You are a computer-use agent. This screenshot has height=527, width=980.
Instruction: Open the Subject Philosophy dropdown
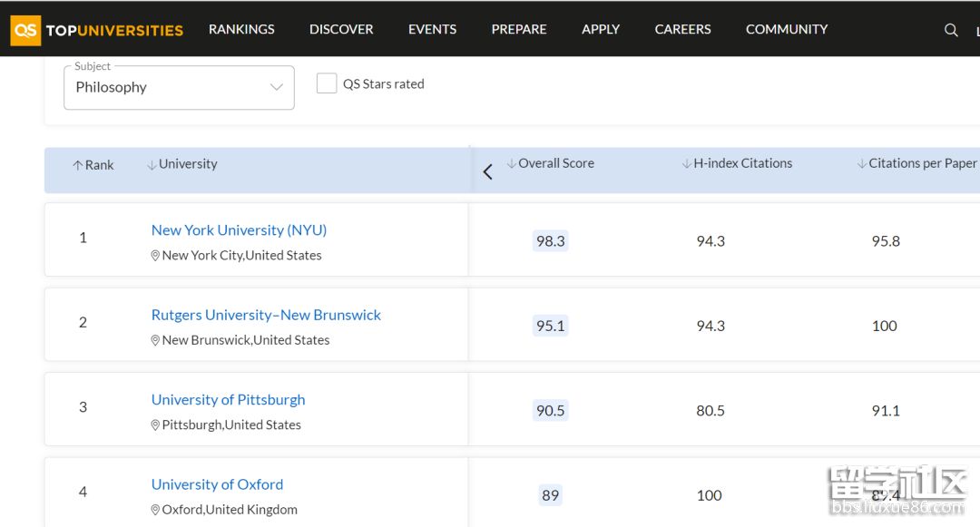179,87
